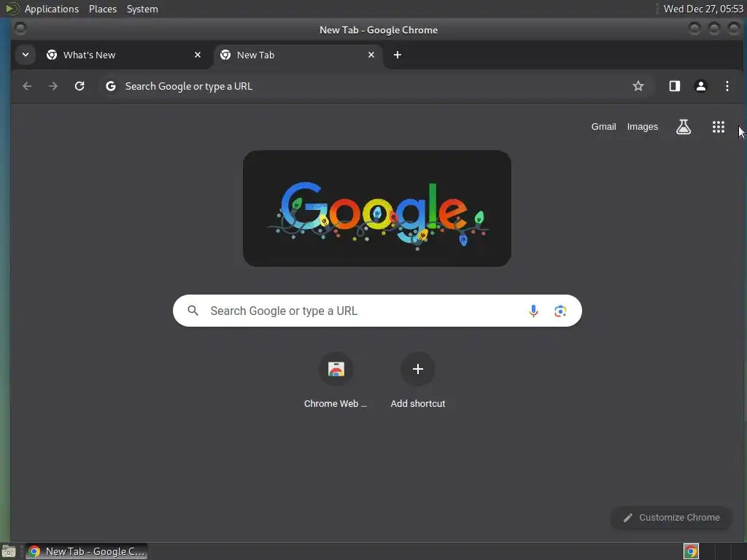The width and height of the screenshot is (747, 560).
Task: Reload the current page
Action: (x=80, y=86)
